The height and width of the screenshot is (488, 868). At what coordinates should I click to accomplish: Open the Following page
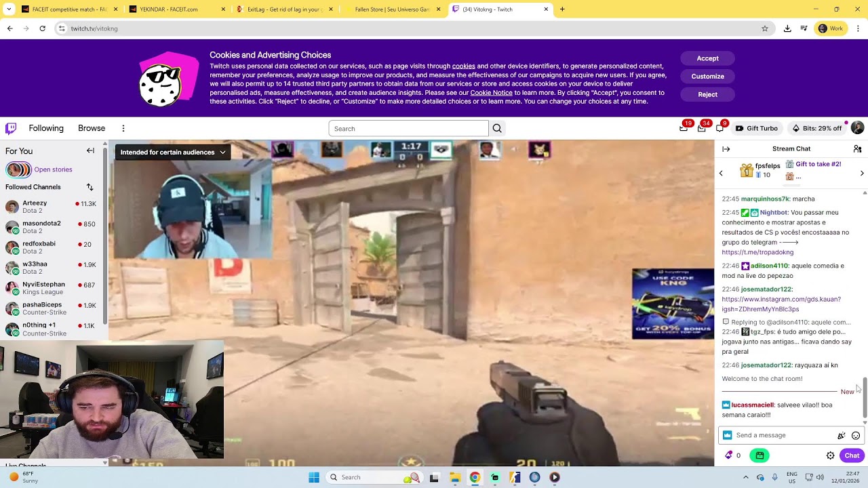46,128
